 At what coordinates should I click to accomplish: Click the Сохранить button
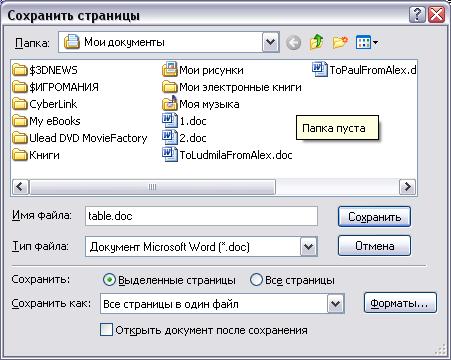coord(374,217)
